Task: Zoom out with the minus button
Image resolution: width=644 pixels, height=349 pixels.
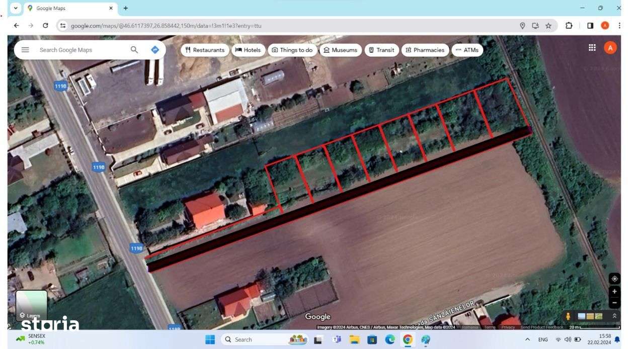Action: point(614,303)
